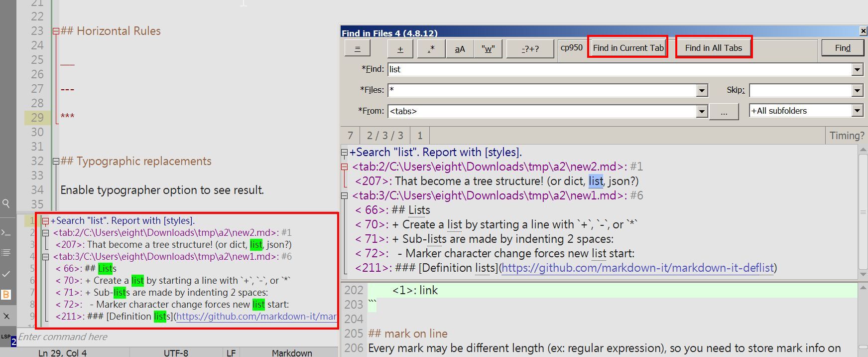
Task: Click into the From '<tabs>' field
Action: pyautogui.click(x=542, y=111)
